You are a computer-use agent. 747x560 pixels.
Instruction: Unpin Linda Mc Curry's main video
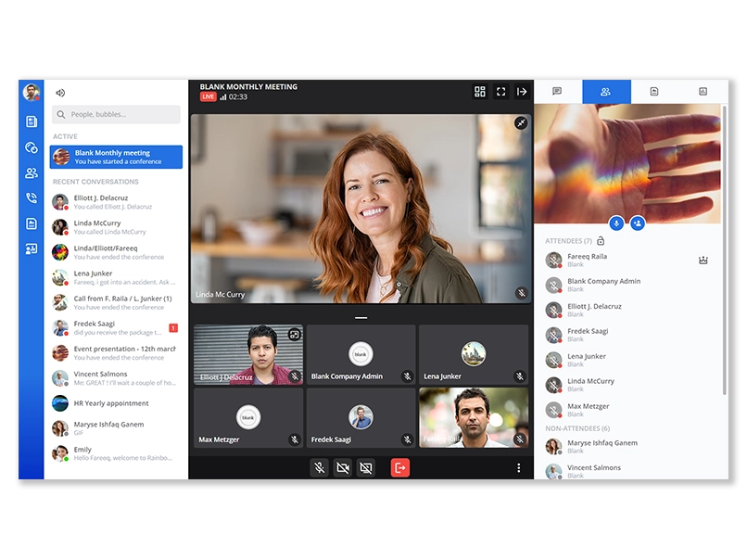[521, 123]
